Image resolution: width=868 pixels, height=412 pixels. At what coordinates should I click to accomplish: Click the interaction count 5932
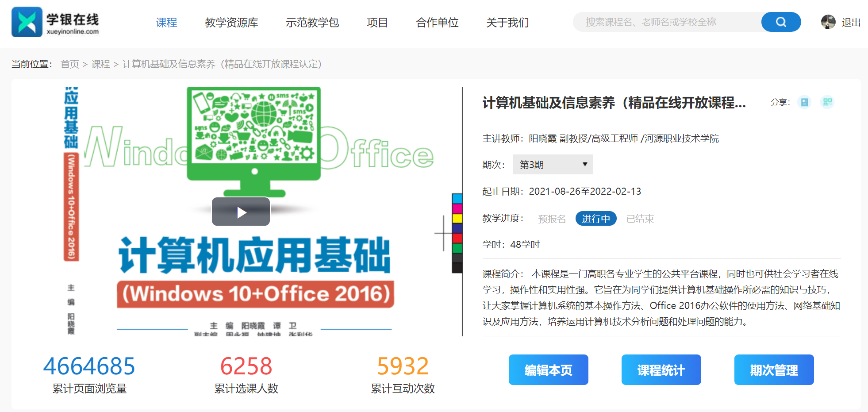tap(403, 366)
